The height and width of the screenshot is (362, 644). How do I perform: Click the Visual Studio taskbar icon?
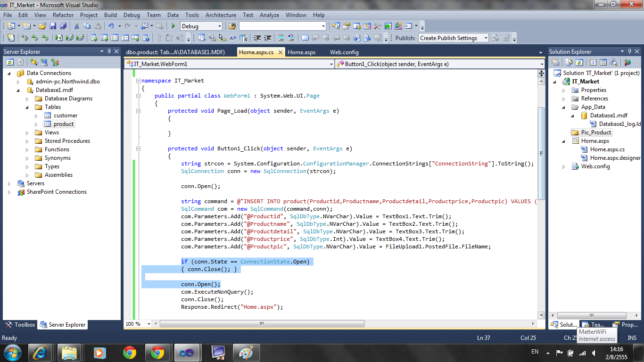[x=188, y=352]
